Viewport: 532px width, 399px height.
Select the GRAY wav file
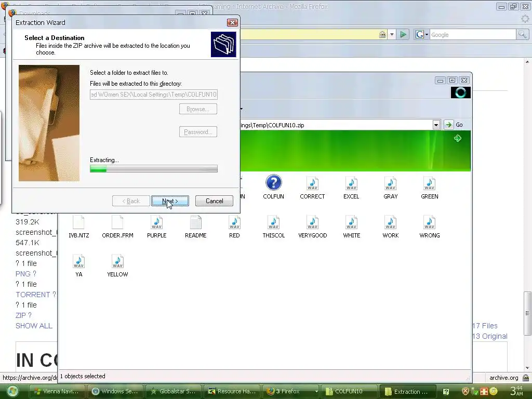tap(391, 187)
